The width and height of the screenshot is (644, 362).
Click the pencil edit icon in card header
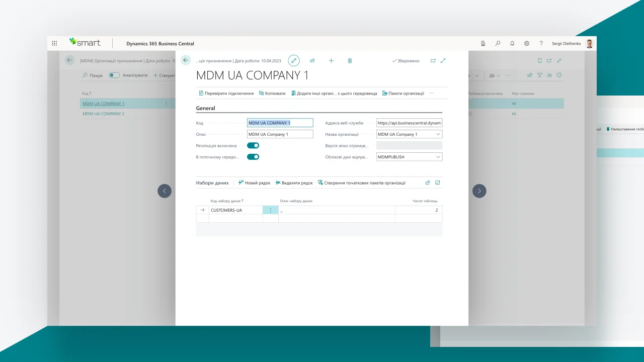[293, 60]
